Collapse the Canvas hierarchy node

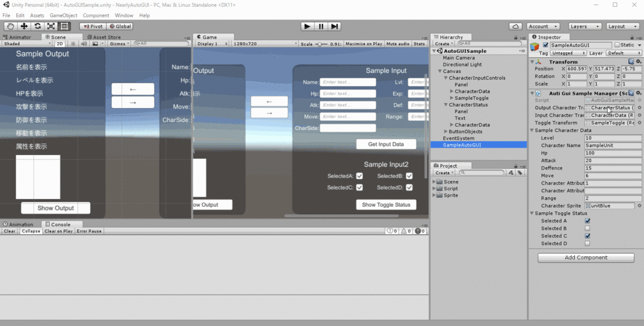coord(440,71)
